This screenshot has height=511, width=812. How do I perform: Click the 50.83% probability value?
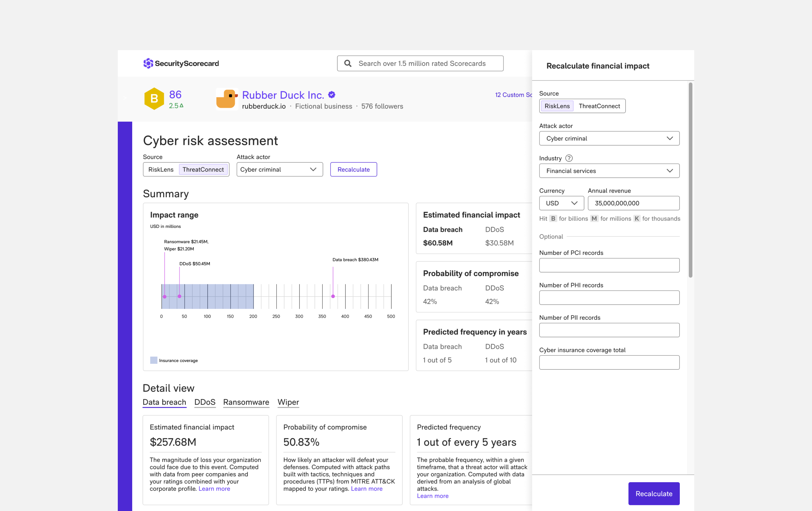click(x=301, y=442)
